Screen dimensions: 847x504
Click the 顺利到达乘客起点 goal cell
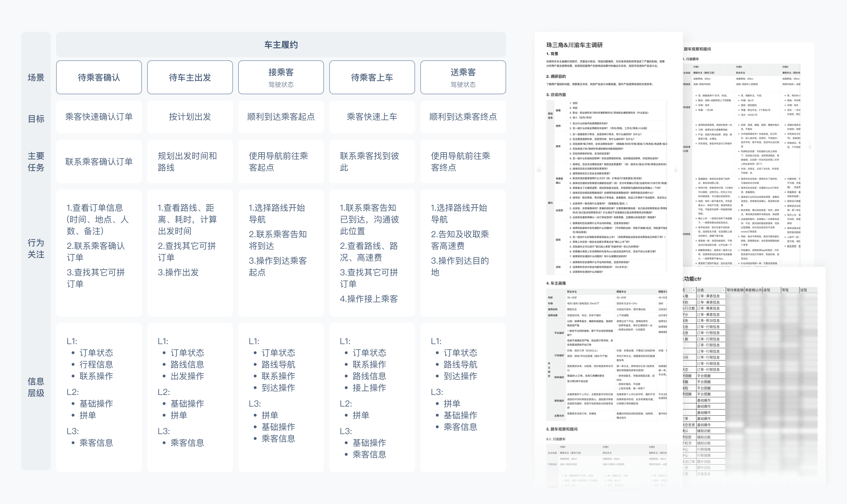point(281,117)
